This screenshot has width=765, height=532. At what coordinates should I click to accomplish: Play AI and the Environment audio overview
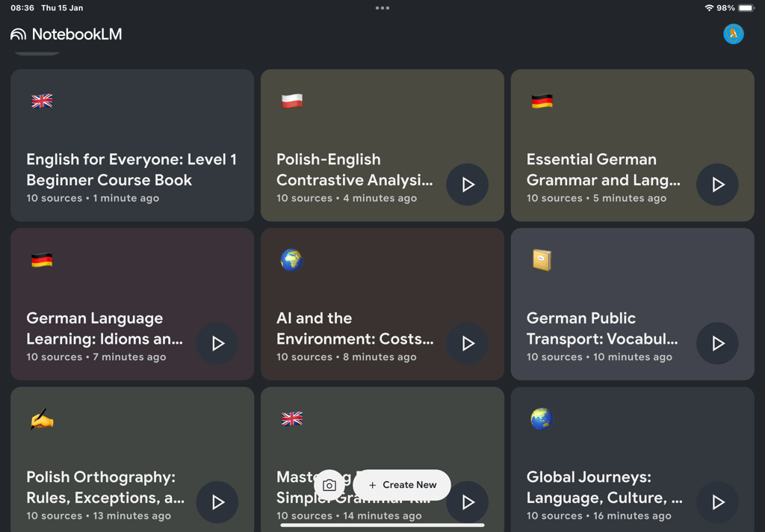(x=467, y=343)
